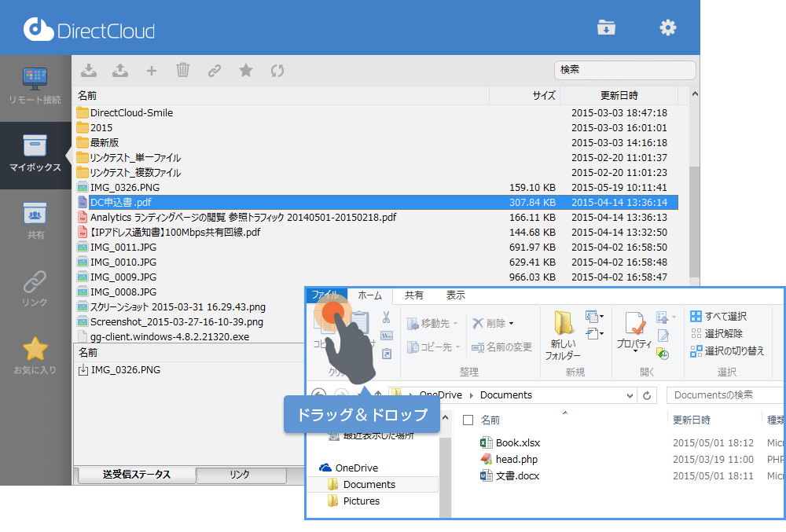Open the download folder icon in header

click(x=606, y=28)
